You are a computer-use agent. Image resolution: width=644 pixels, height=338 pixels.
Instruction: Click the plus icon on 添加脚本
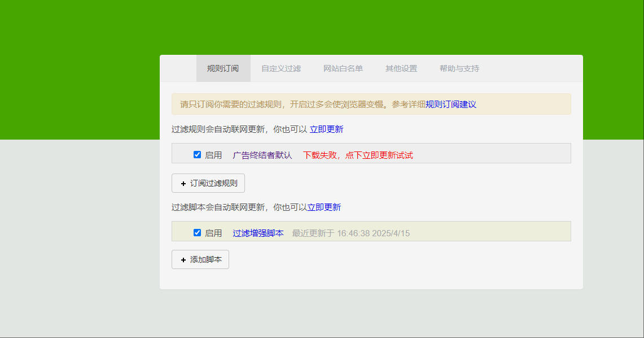click(183, 260)
